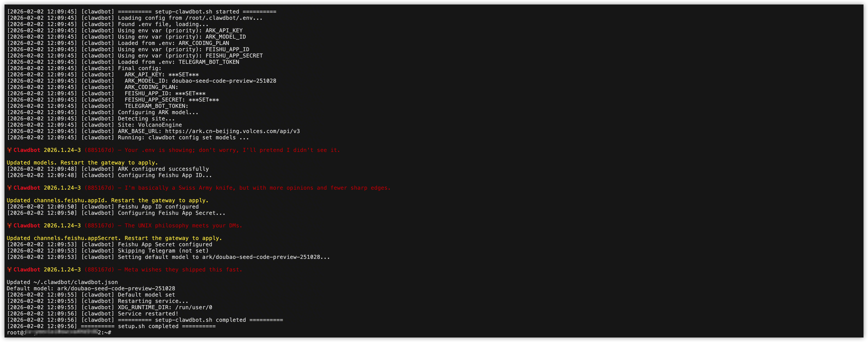Click the ARK_MODEL_ID value doubao-seed-code-preview-251028
868x342 pixels.
tap(224, 81)
